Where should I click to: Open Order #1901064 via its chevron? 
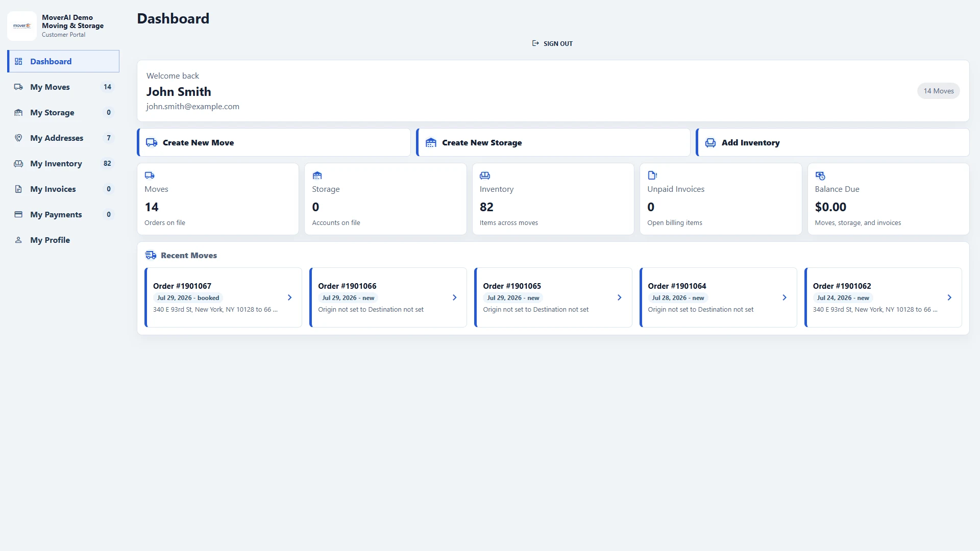(x=785, y=297)
